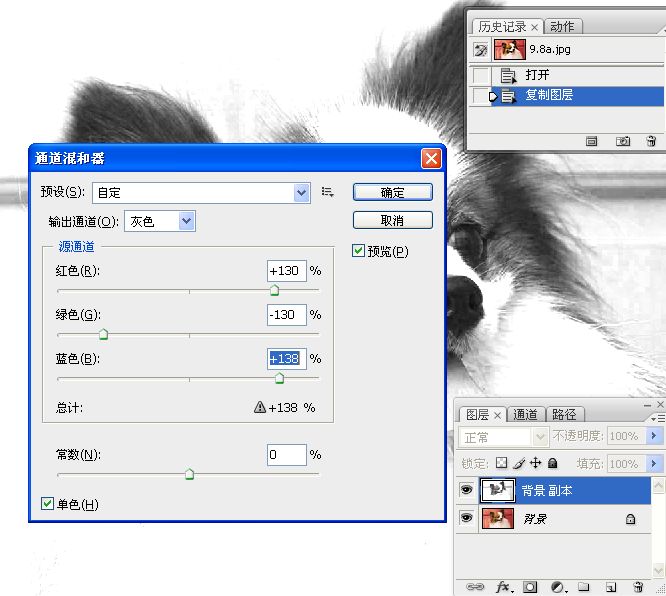Click the 常数 constant value input field
This screenshot has width=666, height=596.
286,455
